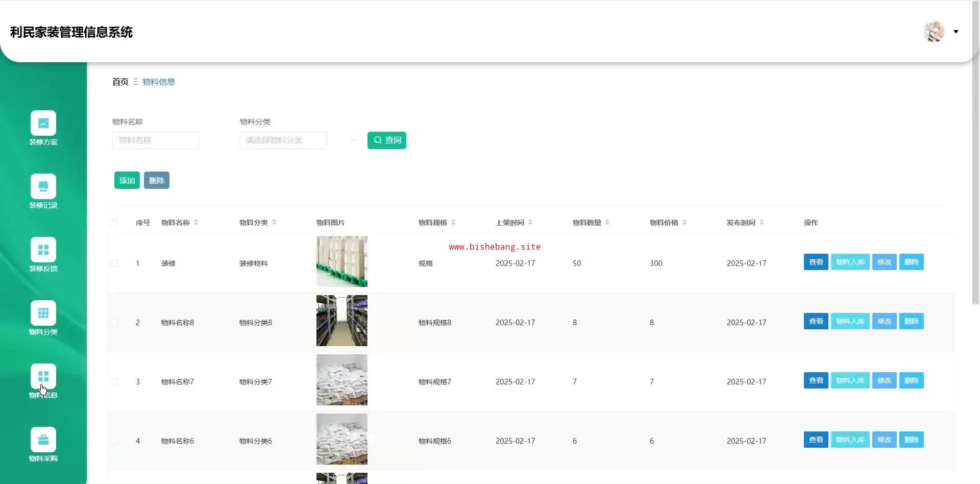This screenshot has width=980, height=484.
Task: Open the 装修记录 sidebar icon
Action: [43, 186]
